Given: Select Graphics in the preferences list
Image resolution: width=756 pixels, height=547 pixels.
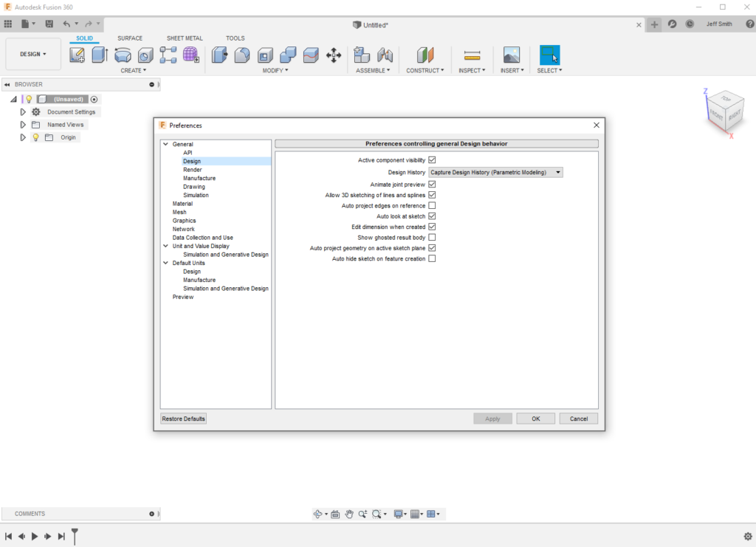Looking at the screenshot, I should point(184,221).
